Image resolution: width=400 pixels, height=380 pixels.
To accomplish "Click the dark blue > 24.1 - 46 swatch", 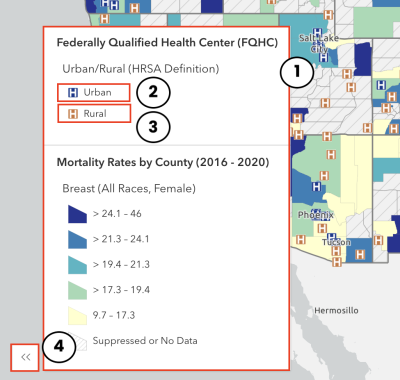I will pos(77,214).
